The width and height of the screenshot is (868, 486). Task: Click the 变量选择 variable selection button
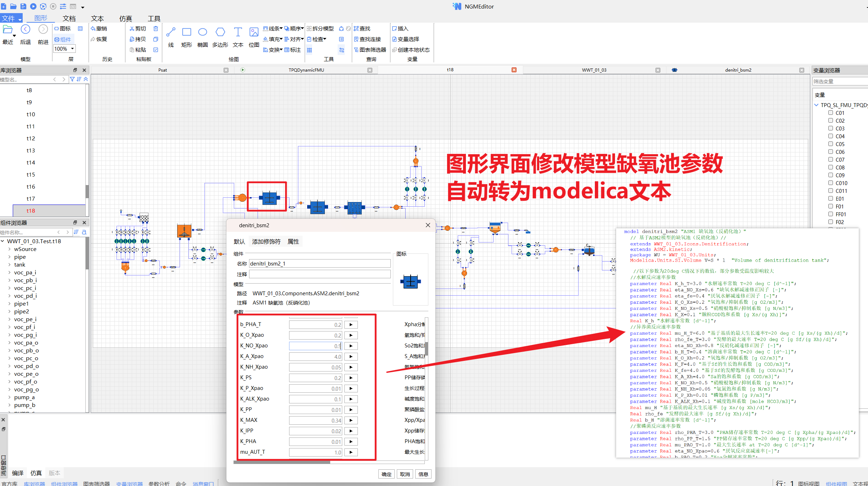(x=406, y=39)
